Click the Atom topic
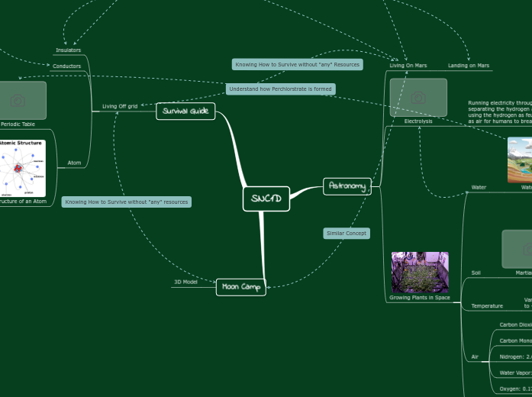Image resolution: width=532 pixels, height=397 pixels. point(74,163)
